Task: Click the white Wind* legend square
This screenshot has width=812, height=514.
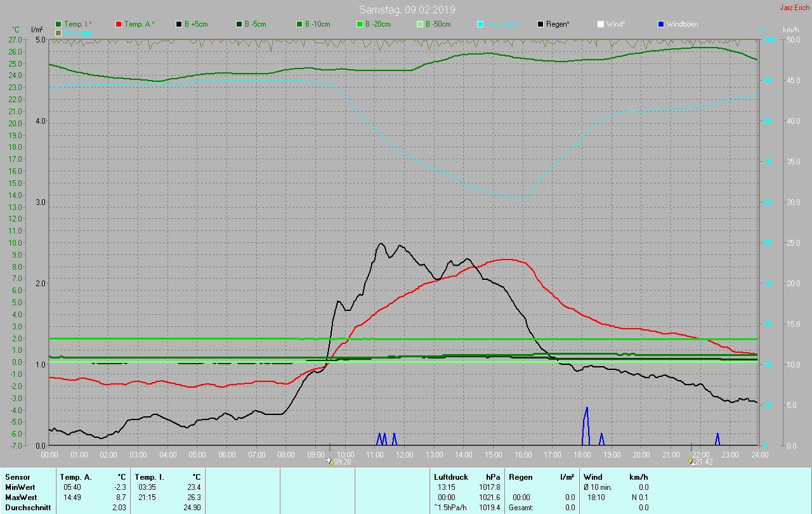Action: click(601, 24)
